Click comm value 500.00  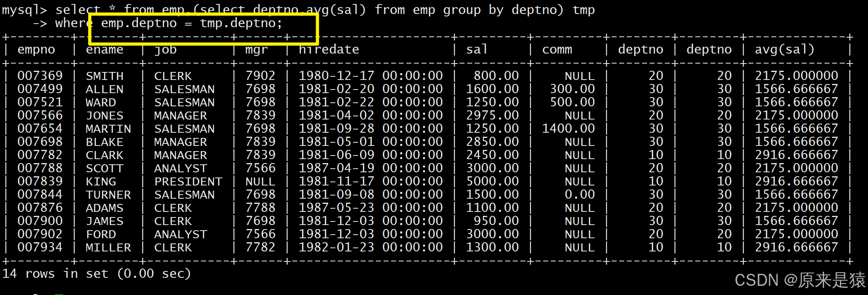click(572, 102)
